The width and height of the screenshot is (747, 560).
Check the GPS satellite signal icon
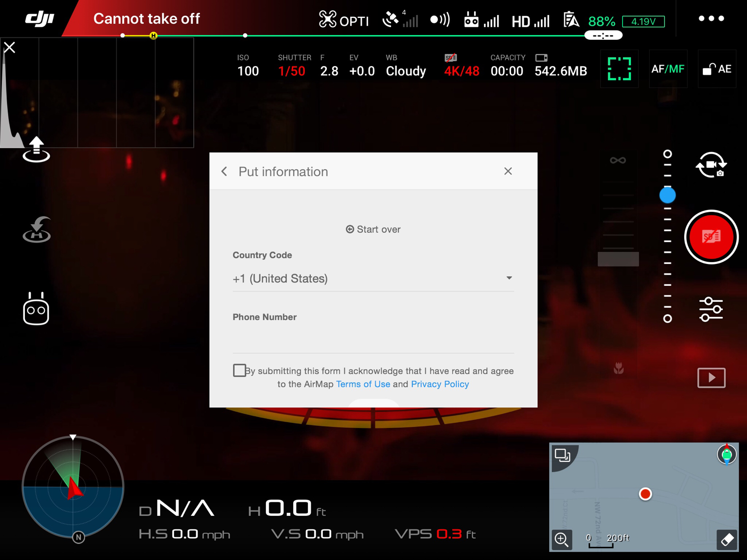(400, 19)
